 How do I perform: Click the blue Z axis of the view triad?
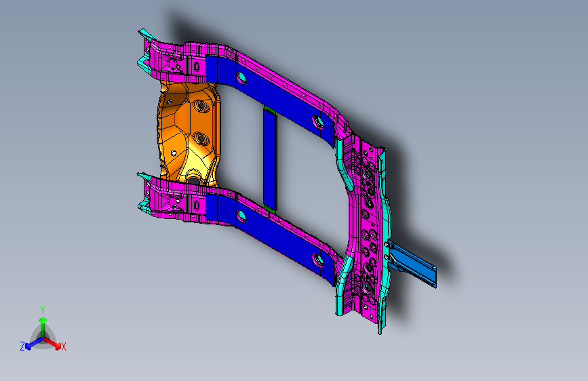click(31, 344)
